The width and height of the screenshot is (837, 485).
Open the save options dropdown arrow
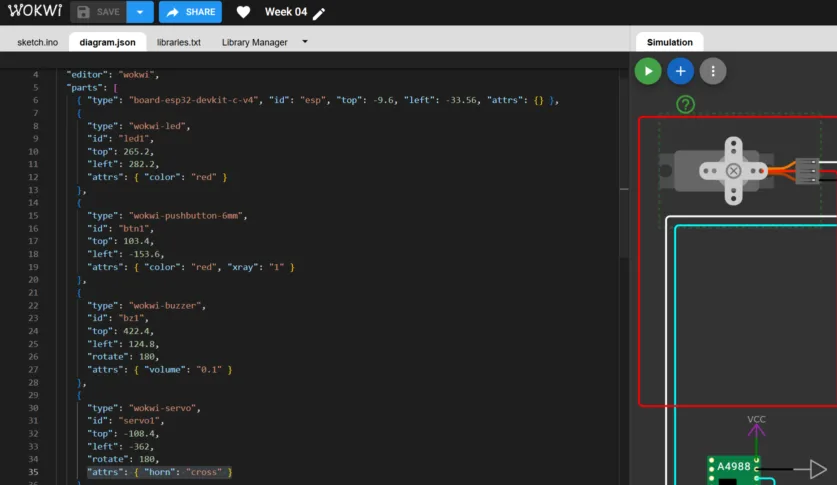pos(140,12)
